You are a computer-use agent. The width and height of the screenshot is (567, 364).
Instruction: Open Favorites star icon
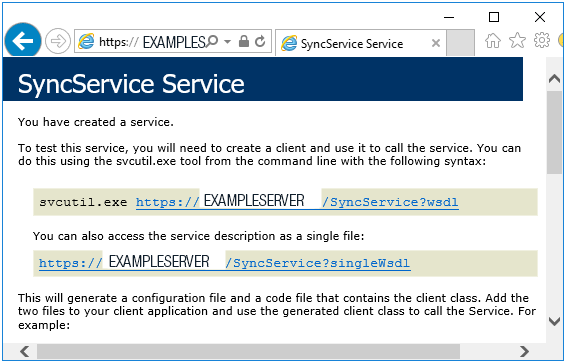tap(517, 40)
